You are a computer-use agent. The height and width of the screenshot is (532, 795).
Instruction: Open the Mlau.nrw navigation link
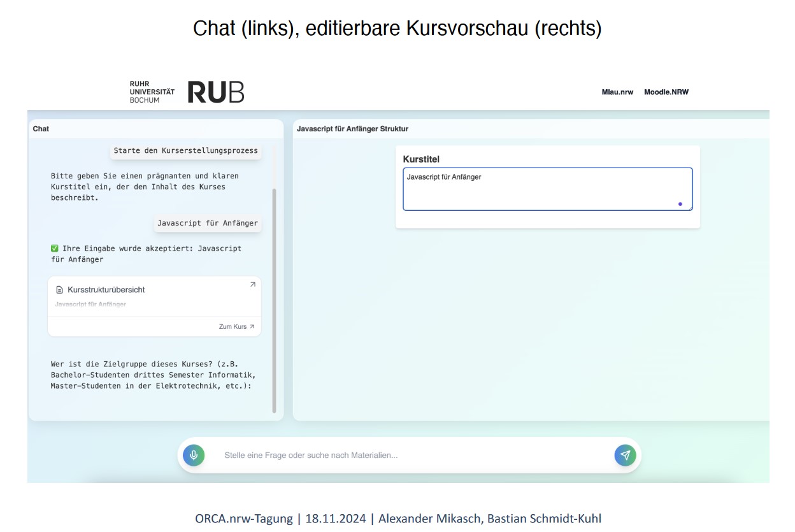(617, 92)
